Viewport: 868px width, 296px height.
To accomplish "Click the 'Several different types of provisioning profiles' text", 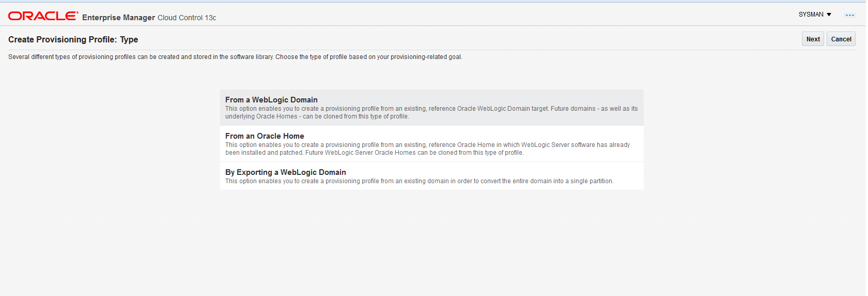I will (x=235, y=57).
